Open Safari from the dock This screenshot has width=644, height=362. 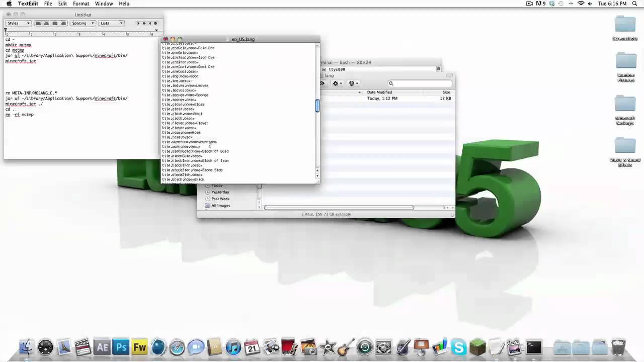click(x=177, y=347)
